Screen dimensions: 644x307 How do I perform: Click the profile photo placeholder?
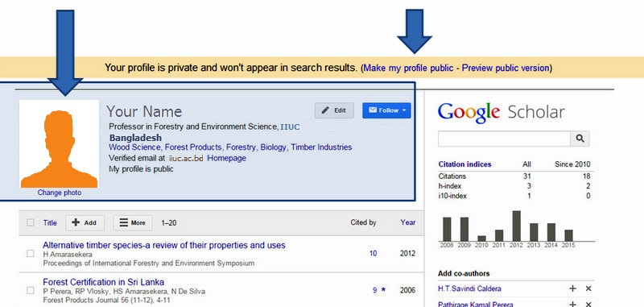click(59, 143)
